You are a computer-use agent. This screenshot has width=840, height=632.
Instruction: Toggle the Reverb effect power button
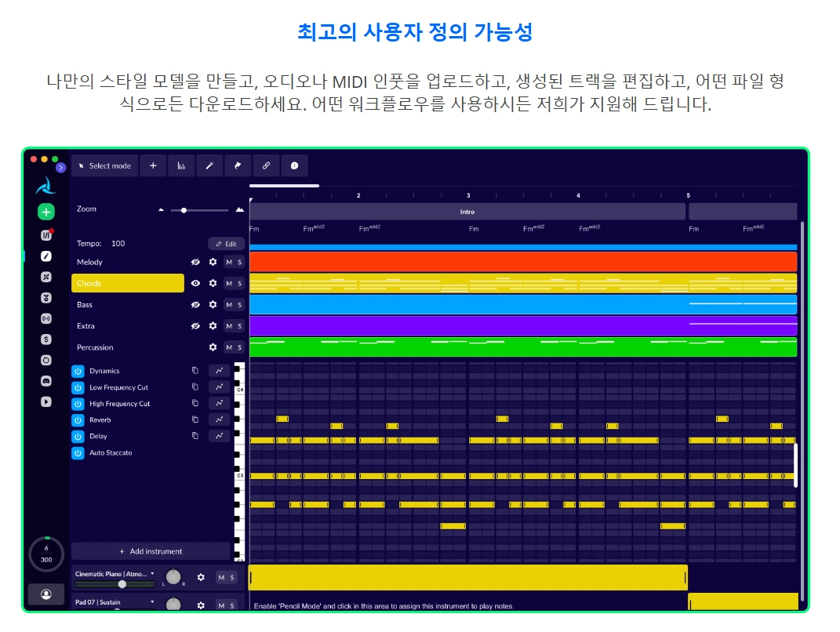pos(78,420)
